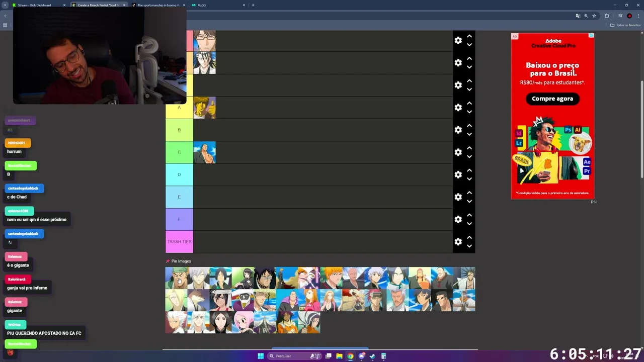Select the F tier label cell

[x=179, y=219]
